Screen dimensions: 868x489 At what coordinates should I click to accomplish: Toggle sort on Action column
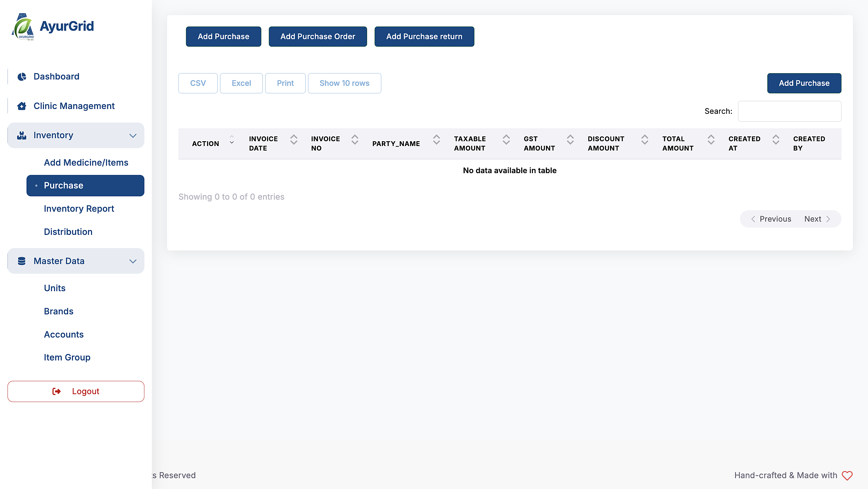(232, 140)
